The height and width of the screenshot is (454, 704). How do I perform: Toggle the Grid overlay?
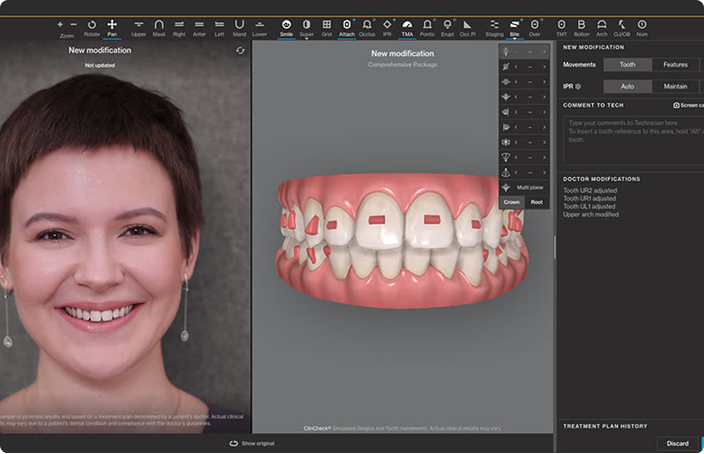tap(327, 27)
